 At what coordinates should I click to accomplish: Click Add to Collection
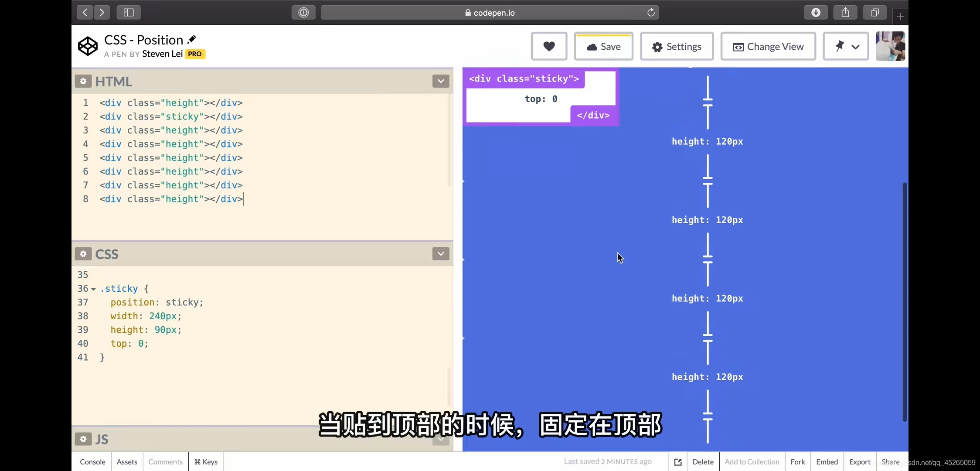752,462
